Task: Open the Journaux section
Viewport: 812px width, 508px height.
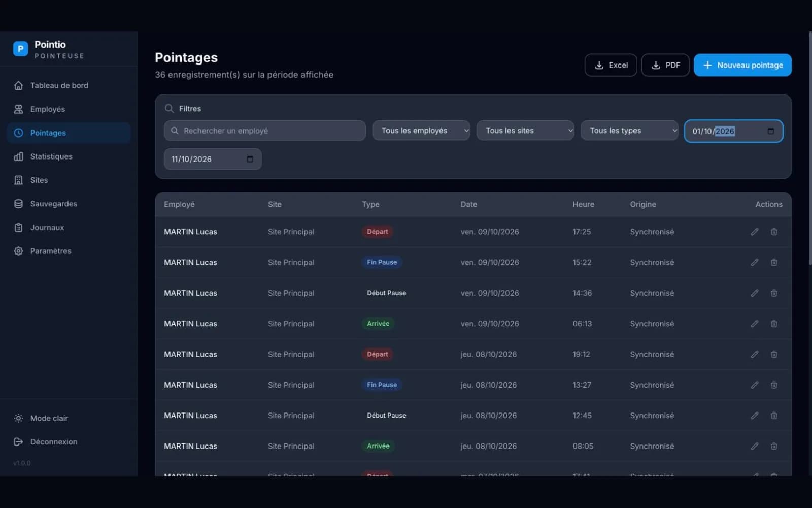Action: [x=69, y=227]
